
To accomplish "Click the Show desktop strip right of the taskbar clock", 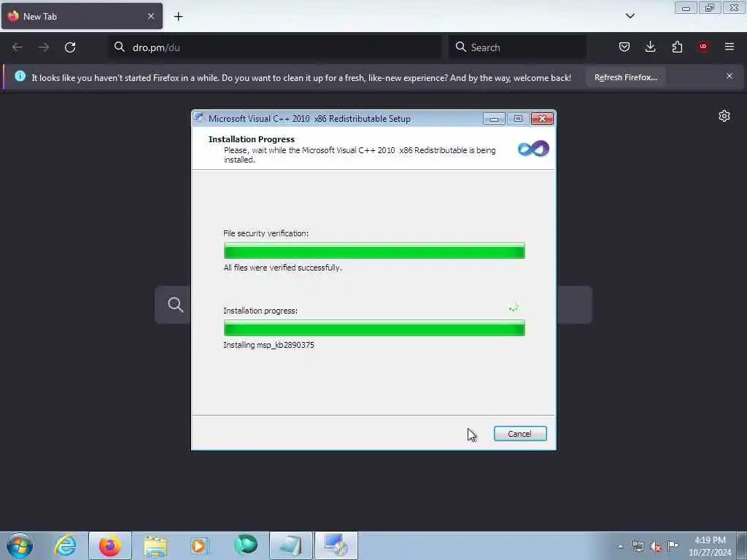I will pos(742,545).
